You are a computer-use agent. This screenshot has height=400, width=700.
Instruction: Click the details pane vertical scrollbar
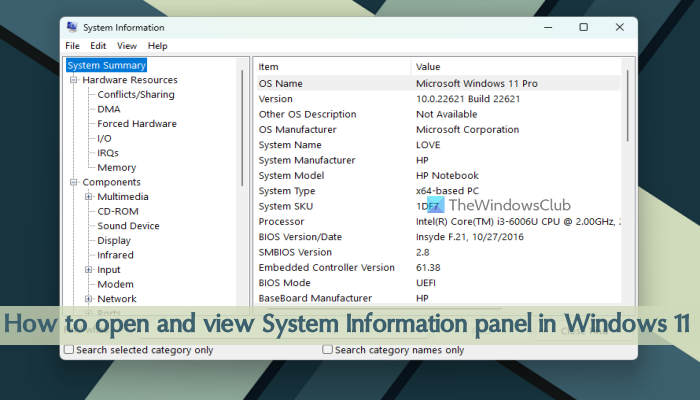point(628,105)
